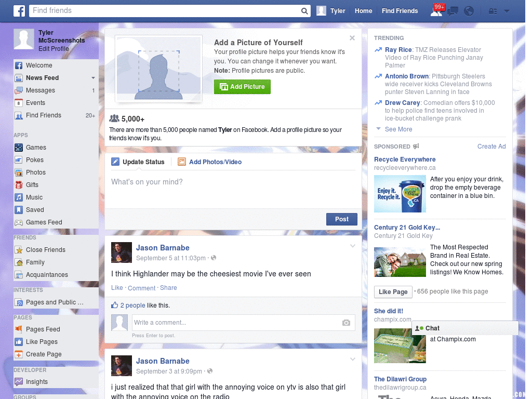Open the Drew Carey trending topic

coord(403,103)
